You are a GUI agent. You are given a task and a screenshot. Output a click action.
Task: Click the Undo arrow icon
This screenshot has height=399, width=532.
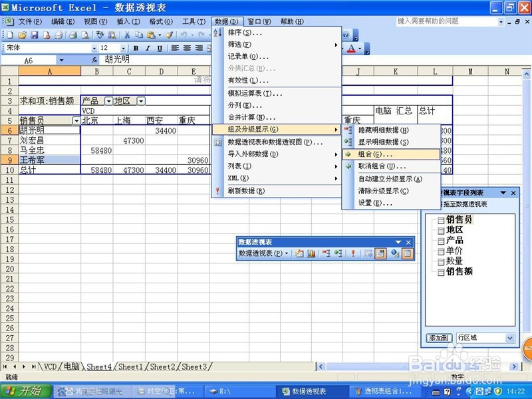(184, 35)
